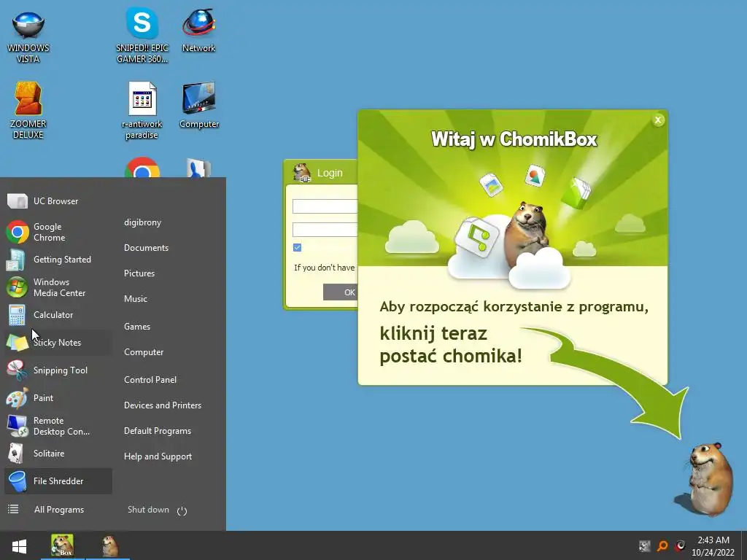Open Documents from the Start menu
Image resolution: width=747 pixels, height=560 pixels.
(146, 248)
